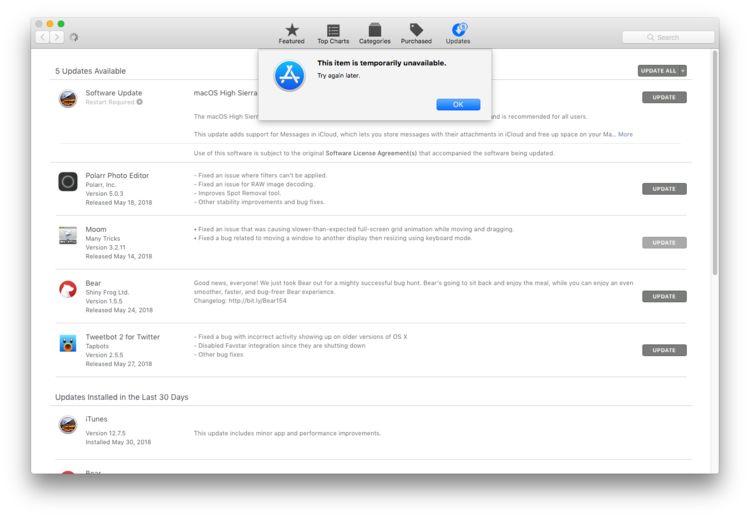Open the Update All dropdown arrow
Viewport: 750px width, 518px height.
click(x=683, y=71)
